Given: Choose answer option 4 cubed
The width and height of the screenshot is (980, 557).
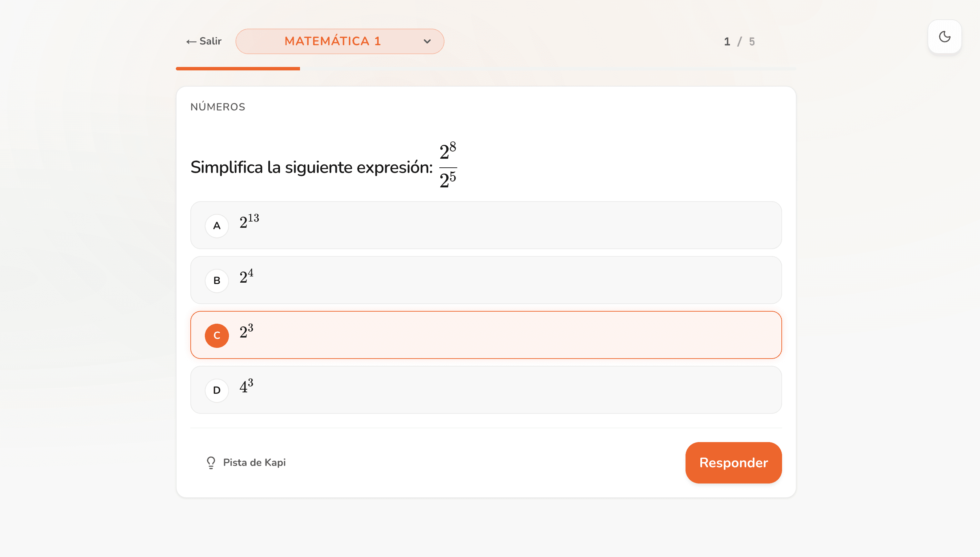Looking at the screenshot, I should (x=486, y=390).
